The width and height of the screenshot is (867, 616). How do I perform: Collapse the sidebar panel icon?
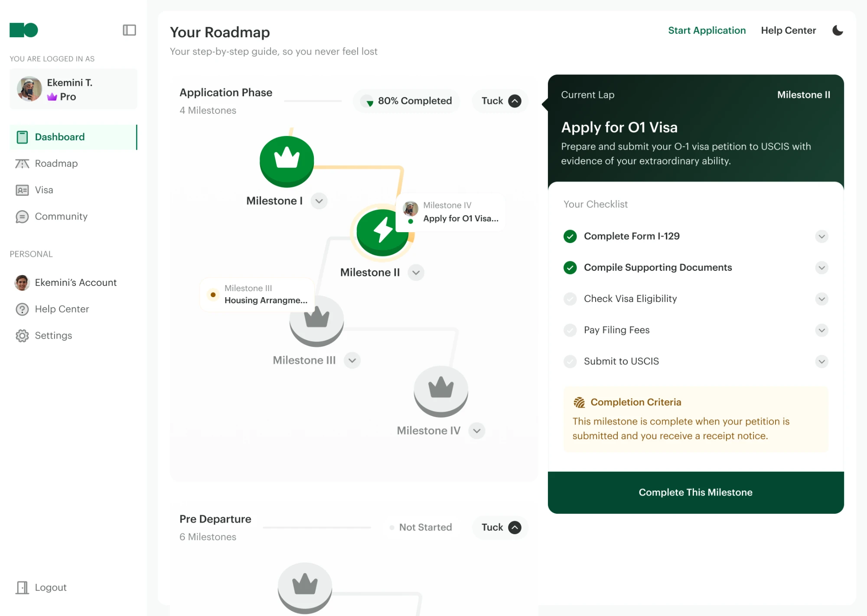tap(129, 30)
